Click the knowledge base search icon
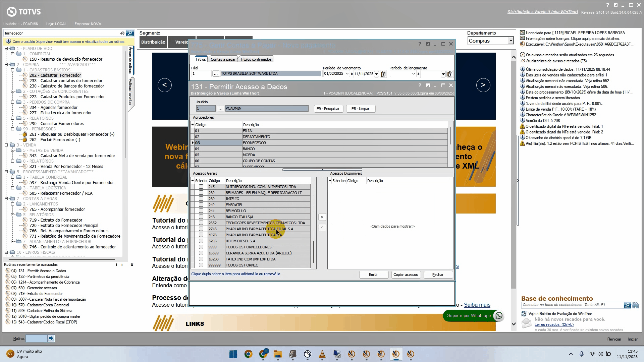This screenshot has width=644, height=362. point(627,305)
